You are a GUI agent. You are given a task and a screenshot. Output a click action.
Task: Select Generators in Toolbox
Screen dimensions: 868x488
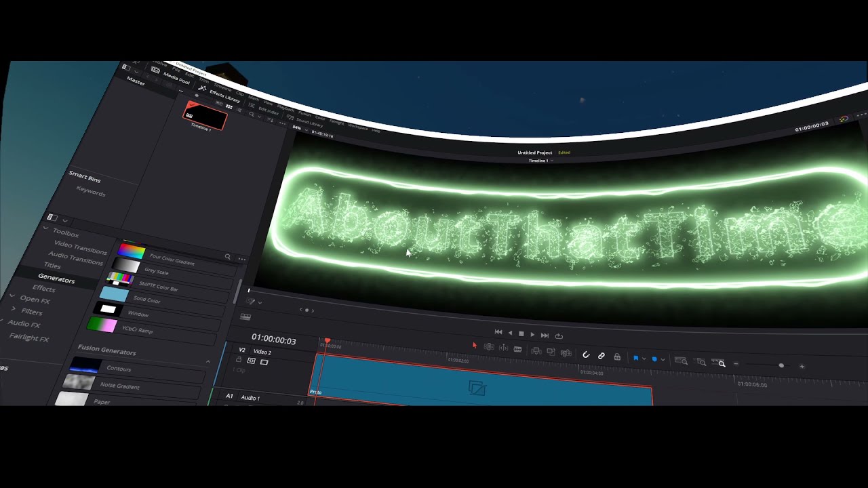(56, 279)
